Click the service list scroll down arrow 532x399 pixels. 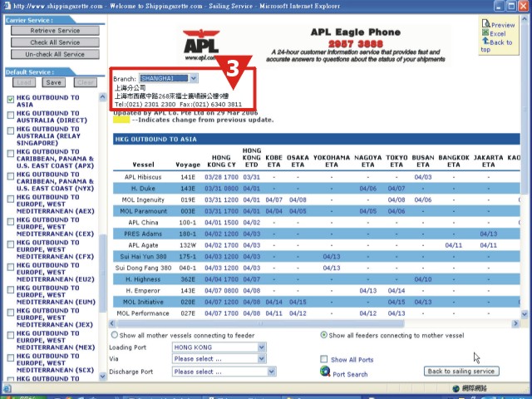102,376
